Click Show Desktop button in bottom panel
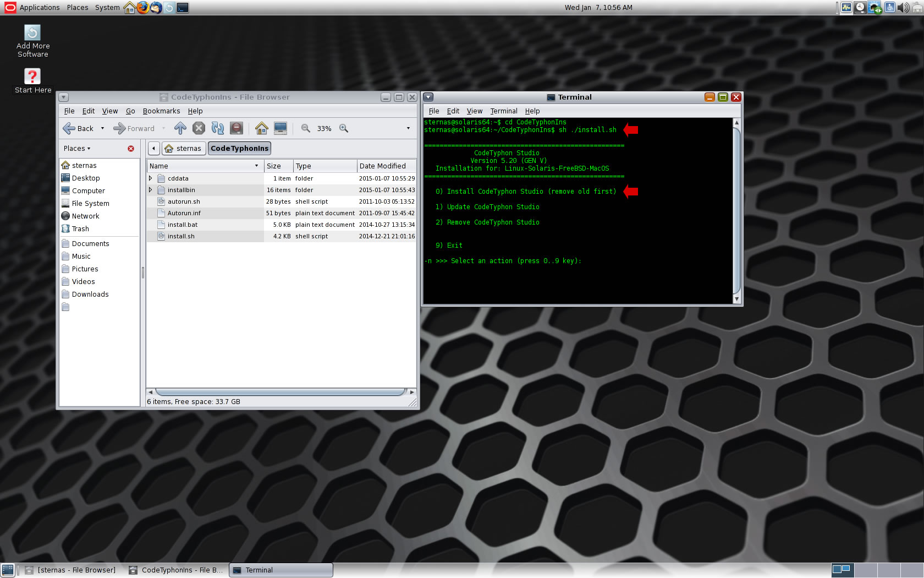924x578 pixels. click(8, 570)
